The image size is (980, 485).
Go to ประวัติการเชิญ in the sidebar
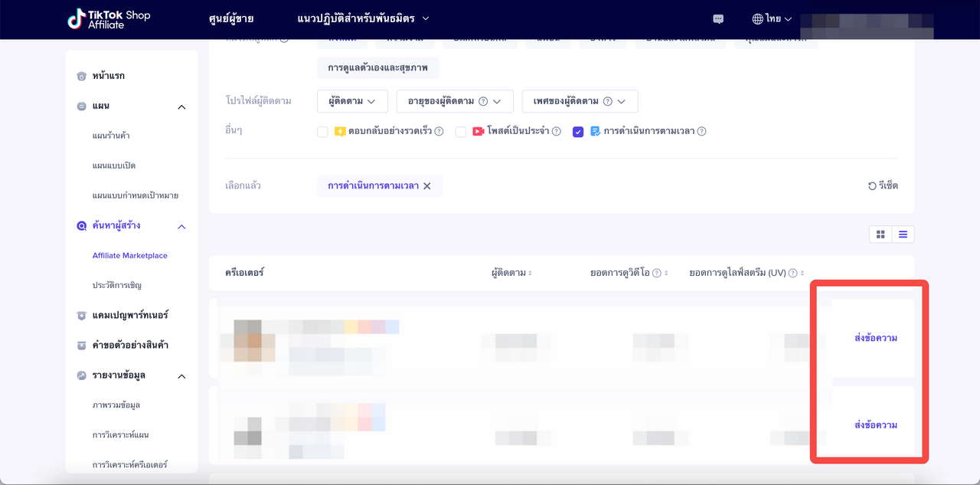pos(116,285)
